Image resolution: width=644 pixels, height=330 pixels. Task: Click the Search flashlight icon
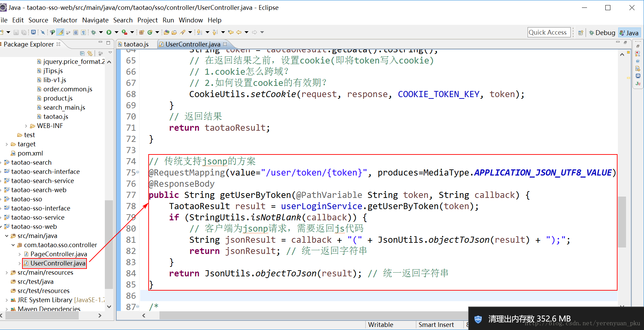pyautogui.click(x=183, y=32)
